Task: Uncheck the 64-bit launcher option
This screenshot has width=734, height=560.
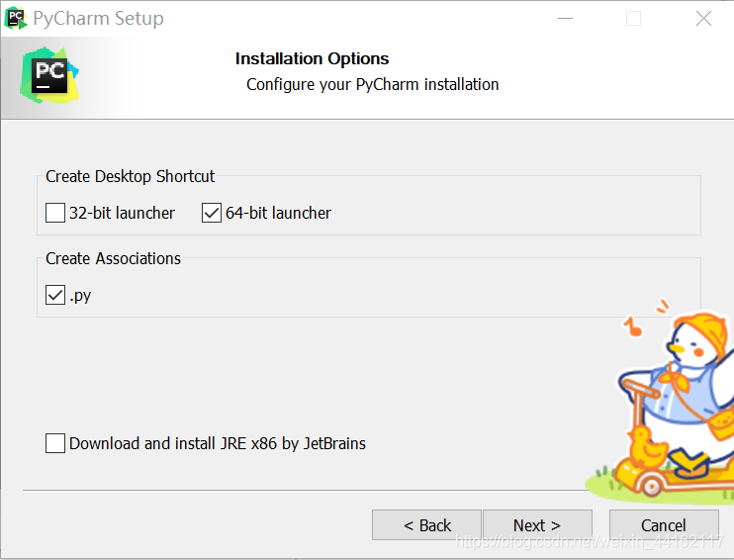Action: [x=212, y=213]
